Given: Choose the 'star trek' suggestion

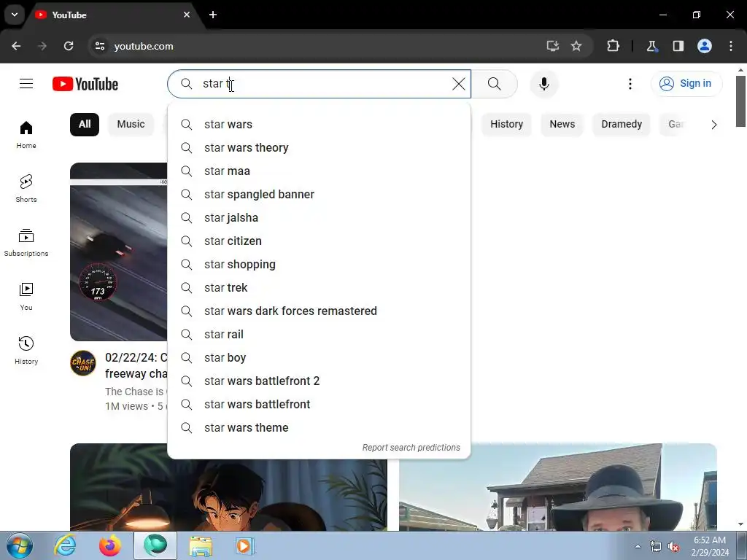Looking at the screenshot, I should pos(319,287).
